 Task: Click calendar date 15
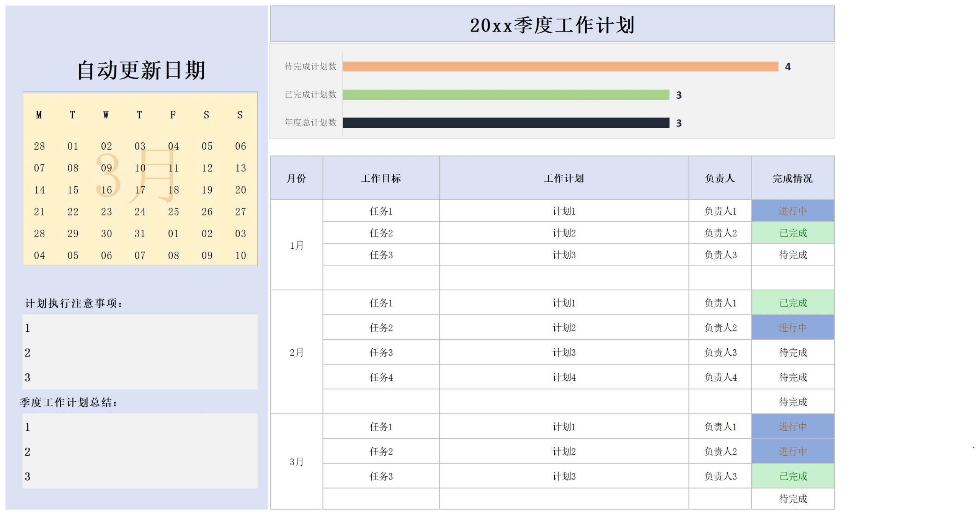pos(73,190)
